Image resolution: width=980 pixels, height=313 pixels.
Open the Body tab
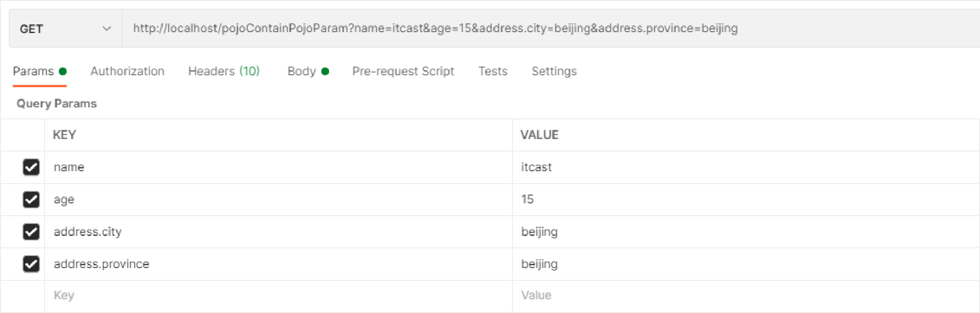pos(308,71)
